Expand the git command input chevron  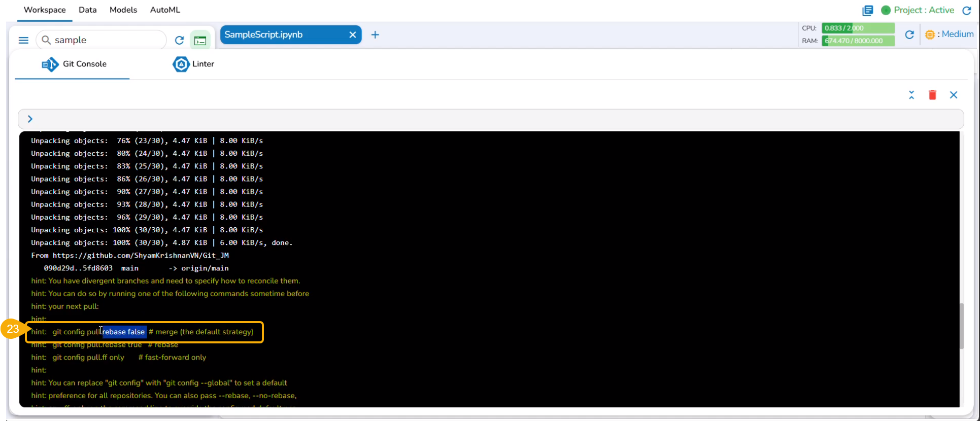(30, 119)
